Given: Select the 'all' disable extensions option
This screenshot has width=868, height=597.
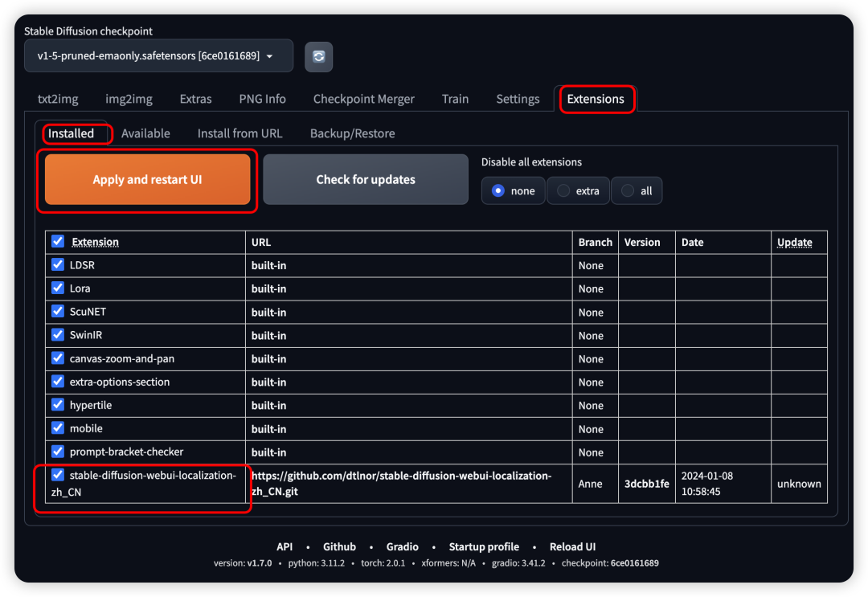Looking at the screenshot, I should (636, 191).
